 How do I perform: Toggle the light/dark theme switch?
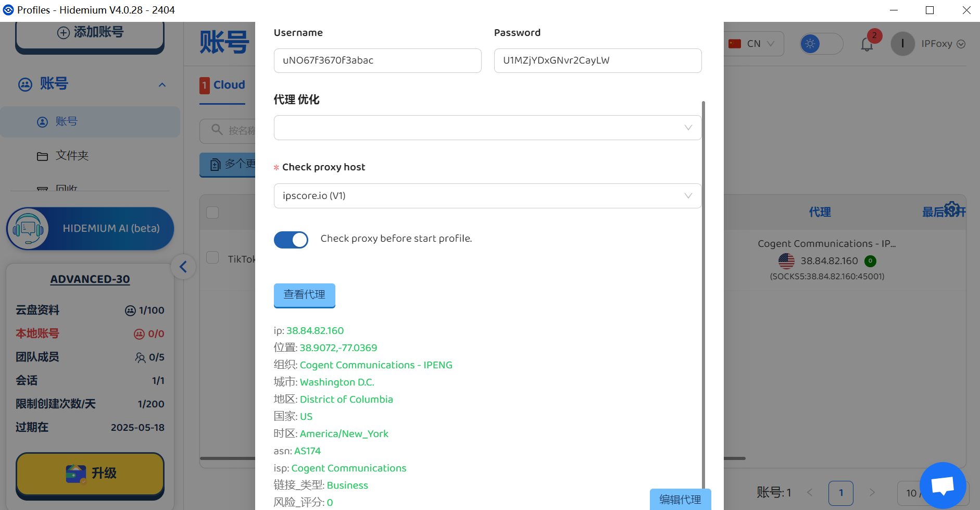[x=821, y=44]
